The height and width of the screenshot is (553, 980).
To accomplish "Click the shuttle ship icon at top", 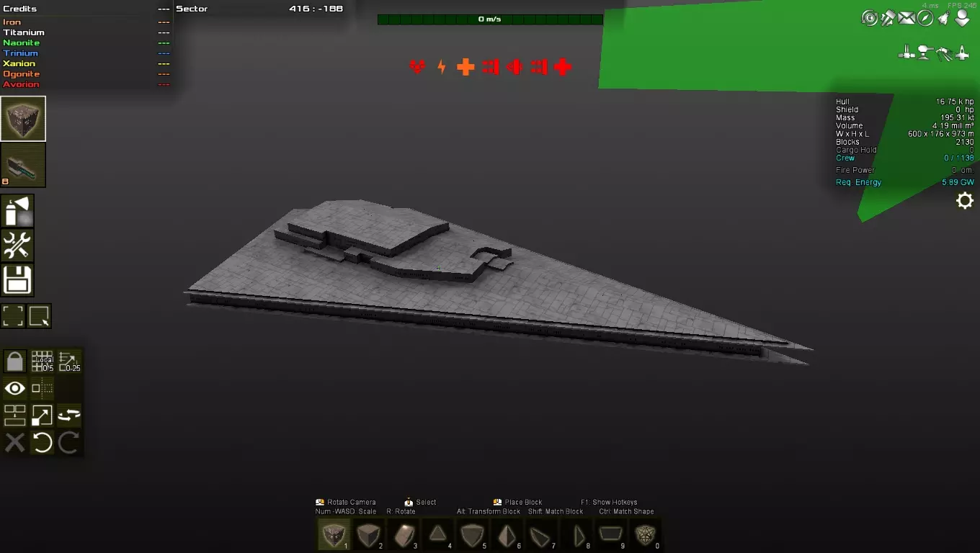I will [x=944, y=18].
